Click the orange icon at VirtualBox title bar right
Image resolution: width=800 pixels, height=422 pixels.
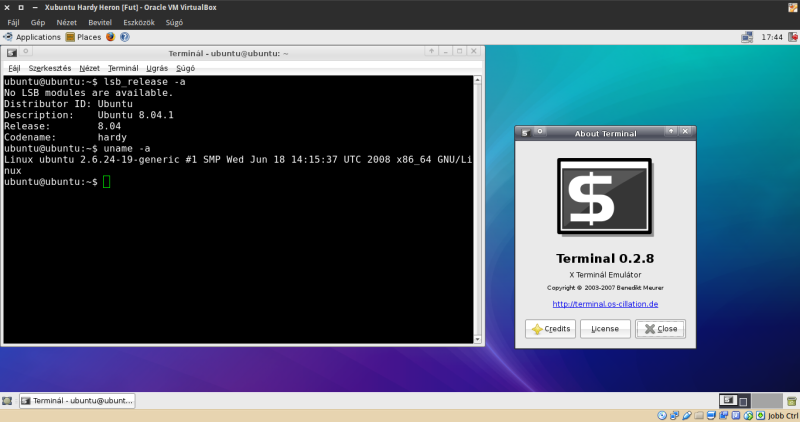[x=793, y=7]
